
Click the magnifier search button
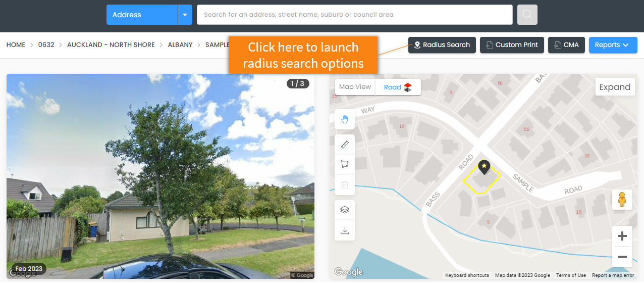click(527, 15)
